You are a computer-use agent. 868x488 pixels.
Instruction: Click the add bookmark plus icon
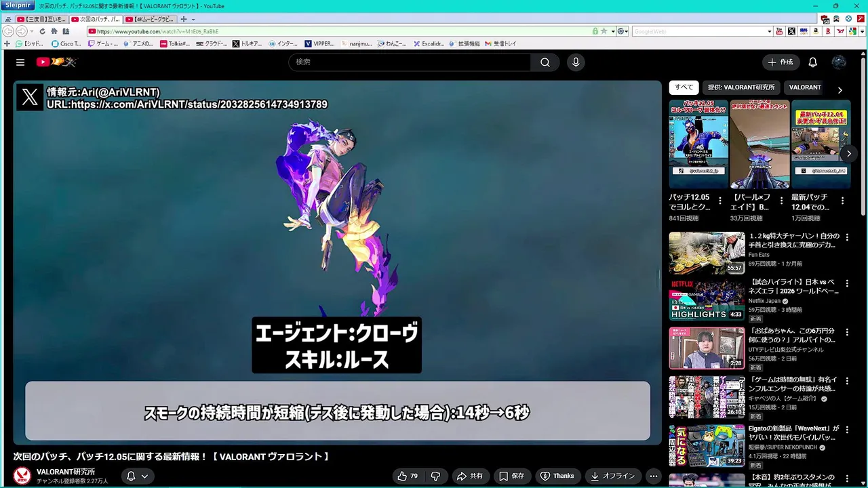coord(7,43)
